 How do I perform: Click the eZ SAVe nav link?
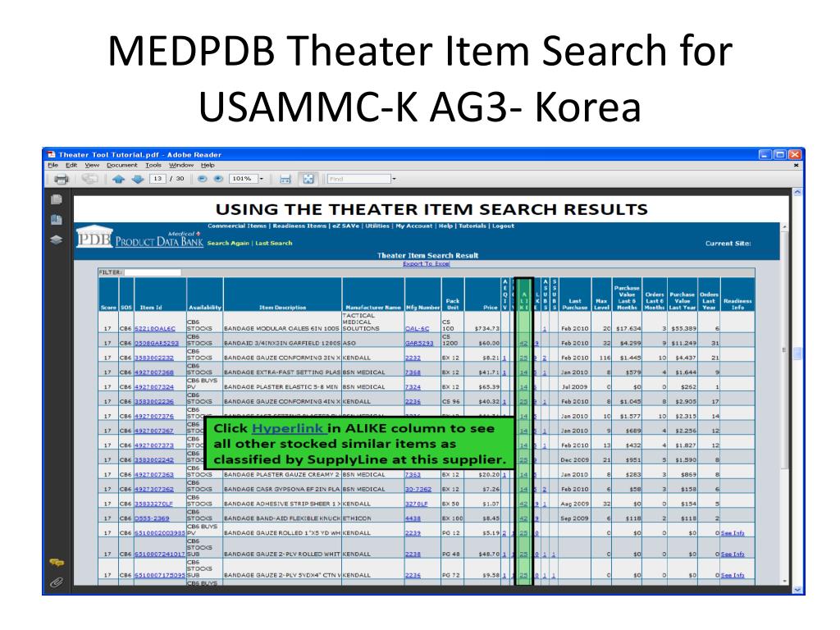pyautogui.click(x=345, y=226)
